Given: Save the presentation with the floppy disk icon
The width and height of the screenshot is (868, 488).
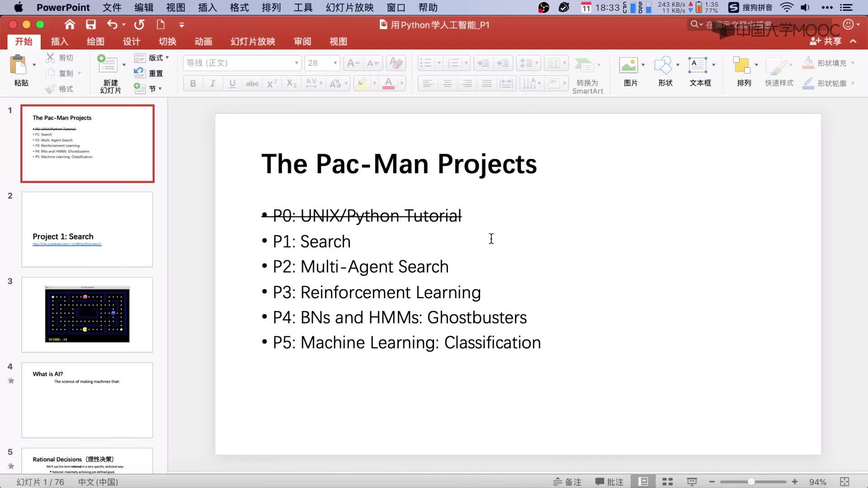Looking at the screenshot, I should click(91, 24).
